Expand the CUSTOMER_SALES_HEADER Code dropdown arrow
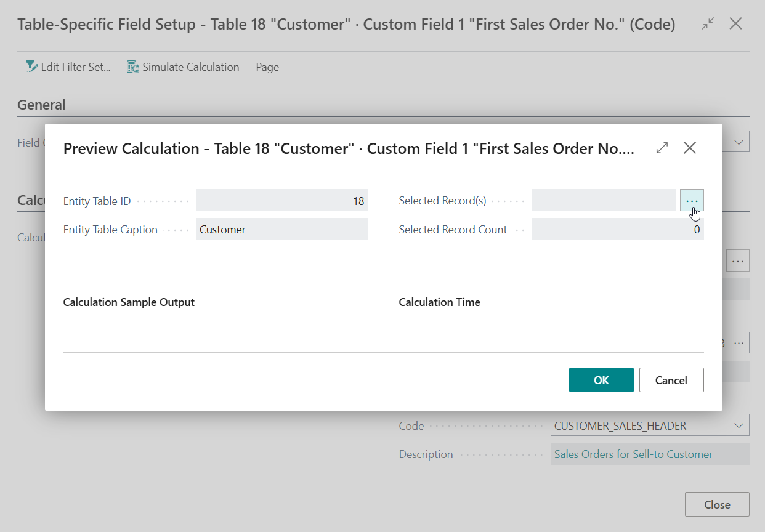 (x=739, y=425)
